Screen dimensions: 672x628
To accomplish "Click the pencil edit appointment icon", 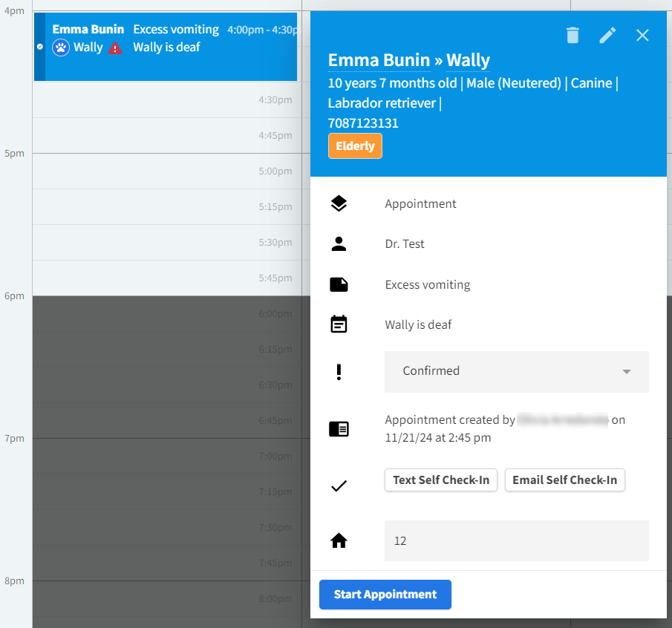I will click(607, 35).
